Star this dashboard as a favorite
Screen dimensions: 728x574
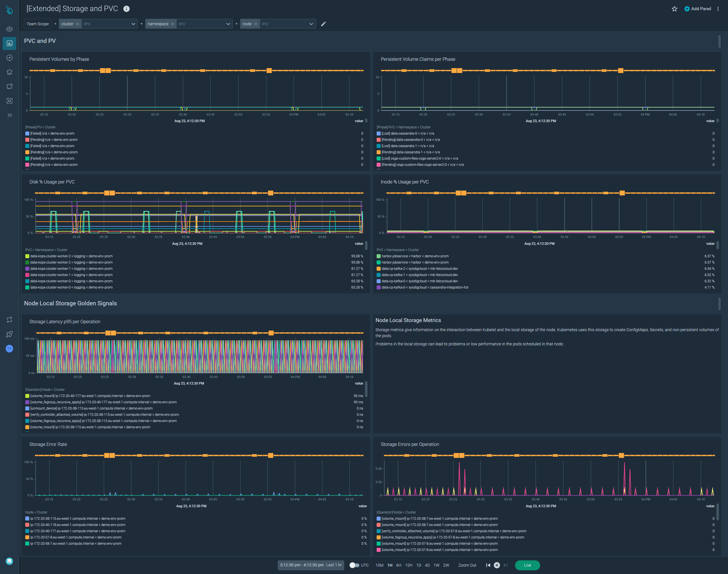click(675, 9)
